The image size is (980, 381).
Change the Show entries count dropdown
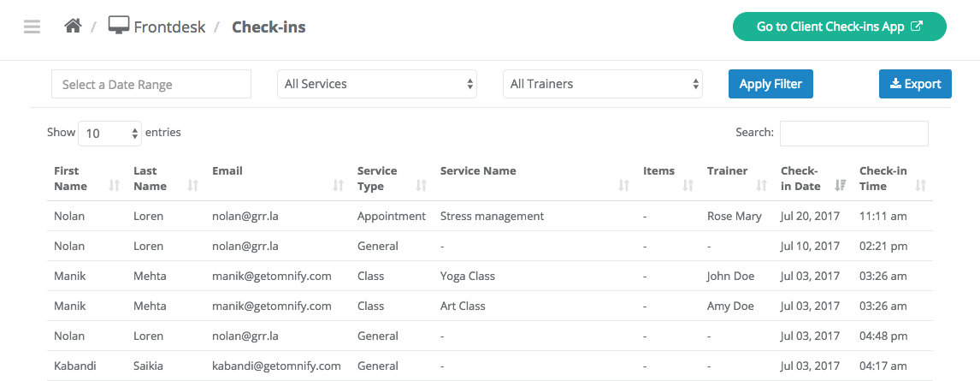click(110, 134)
